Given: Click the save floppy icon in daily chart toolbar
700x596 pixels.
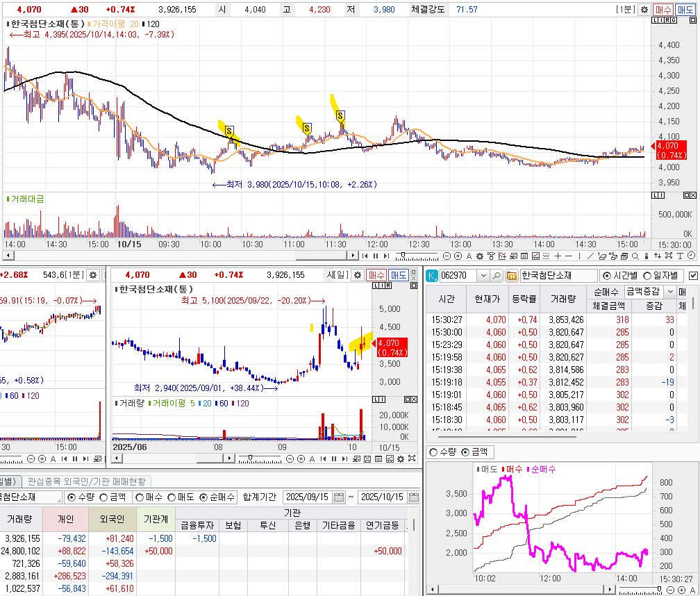Looking at the screenshot, I should point(367,458).
